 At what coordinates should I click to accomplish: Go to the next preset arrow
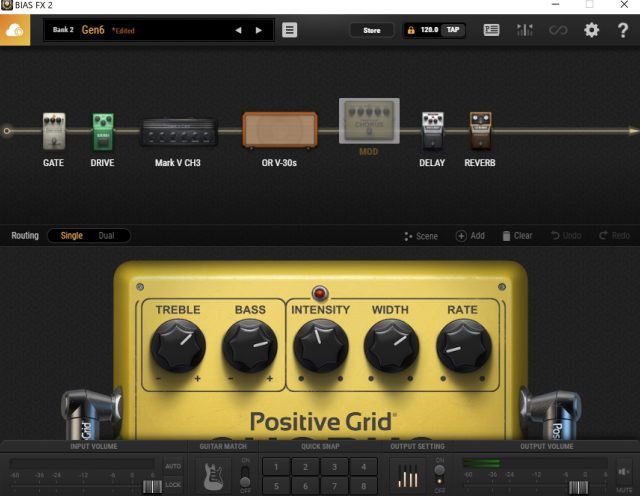(258, 30)
